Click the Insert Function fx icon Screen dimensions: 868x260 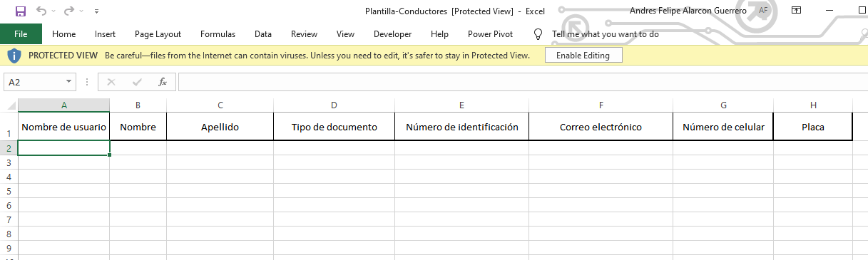pyautogui.click(x=163, y=82)
